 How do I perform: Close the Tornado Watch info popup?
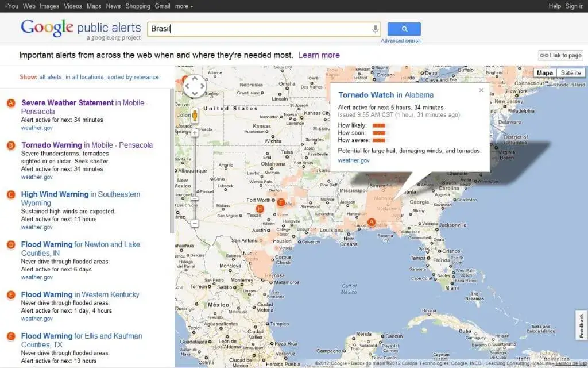coord(481,90)
